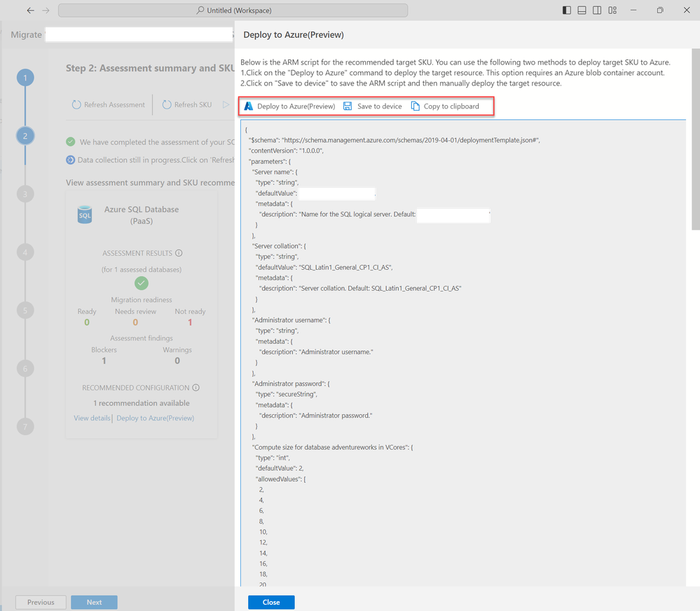
Task: Go back with the left arrow
Action: point(30,11)
